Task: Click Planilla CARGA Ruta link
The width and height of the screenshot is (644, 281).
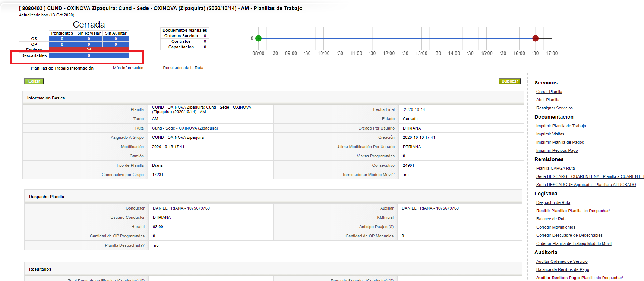Action: 555,168
